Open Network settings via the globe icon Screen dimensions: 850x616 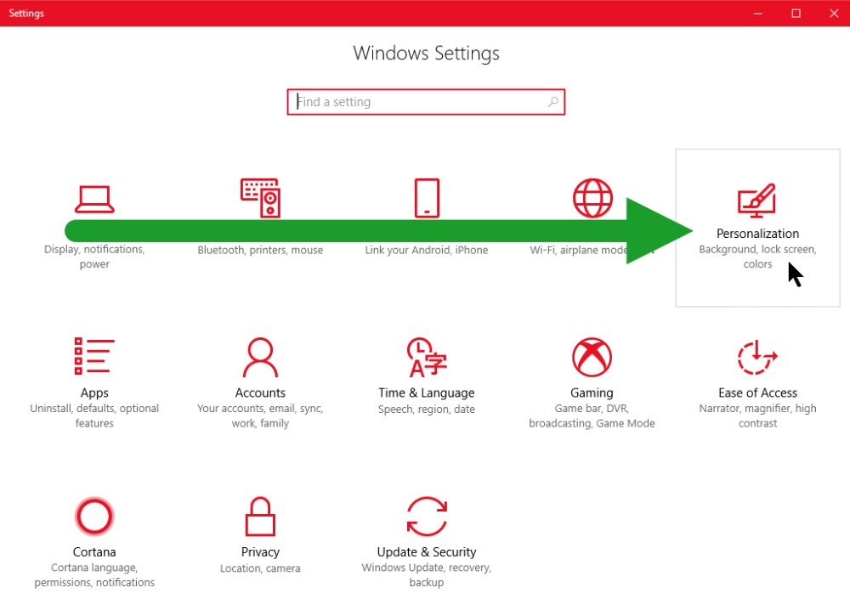(592, 198)
